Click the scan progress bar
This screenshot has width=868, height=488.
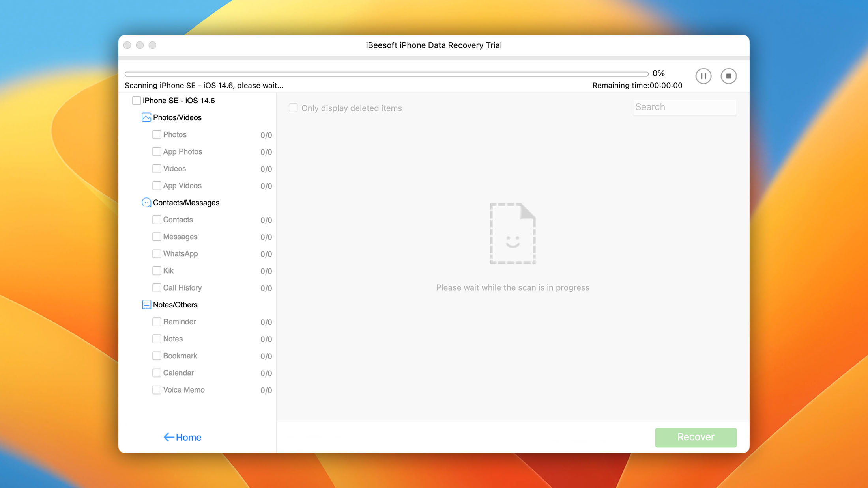386,74
